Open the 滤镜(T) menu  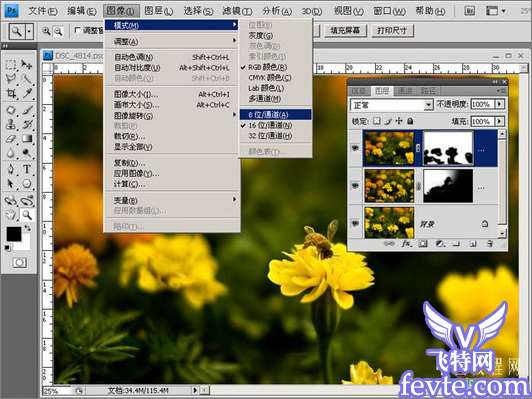point(237,11)
